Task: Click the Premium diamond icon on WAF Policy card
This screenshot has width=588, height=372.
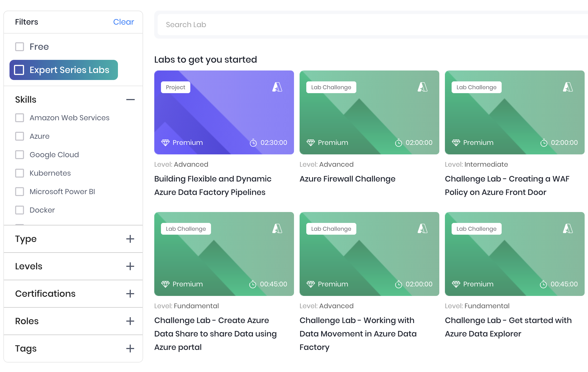Action: click(x=456, y=143)
